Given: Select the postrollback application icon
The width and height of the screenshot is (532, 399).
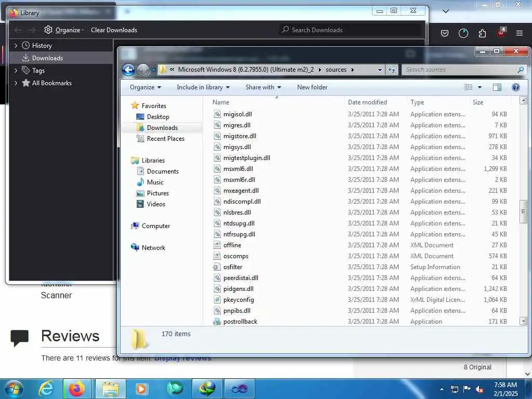Looking at the screenshot, I should click(x=217, y=322).
